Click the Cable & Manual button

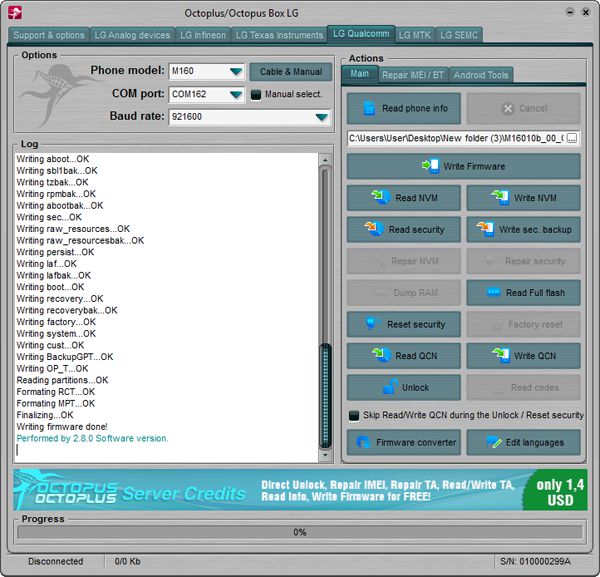pos(290,72)
